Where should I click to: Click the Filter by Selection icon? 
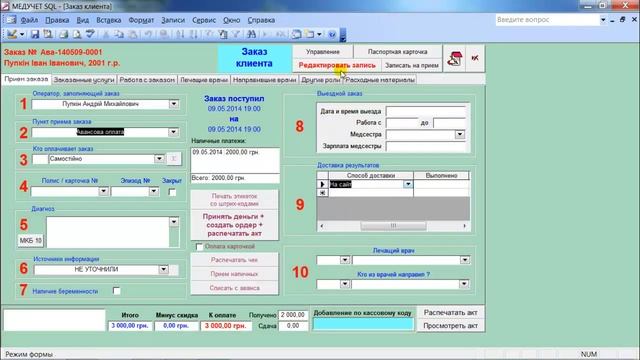pos(209,34)
